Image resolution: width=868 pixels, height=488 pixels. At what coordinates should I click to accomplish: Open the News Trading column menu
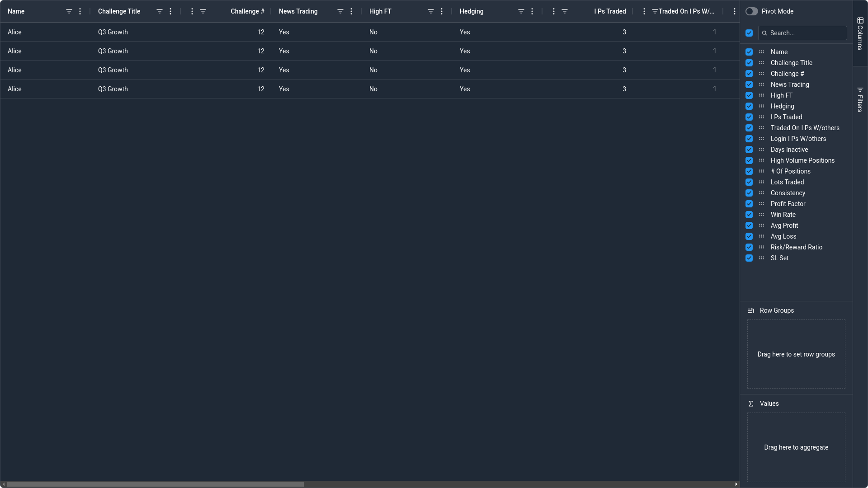coord(351,11)
